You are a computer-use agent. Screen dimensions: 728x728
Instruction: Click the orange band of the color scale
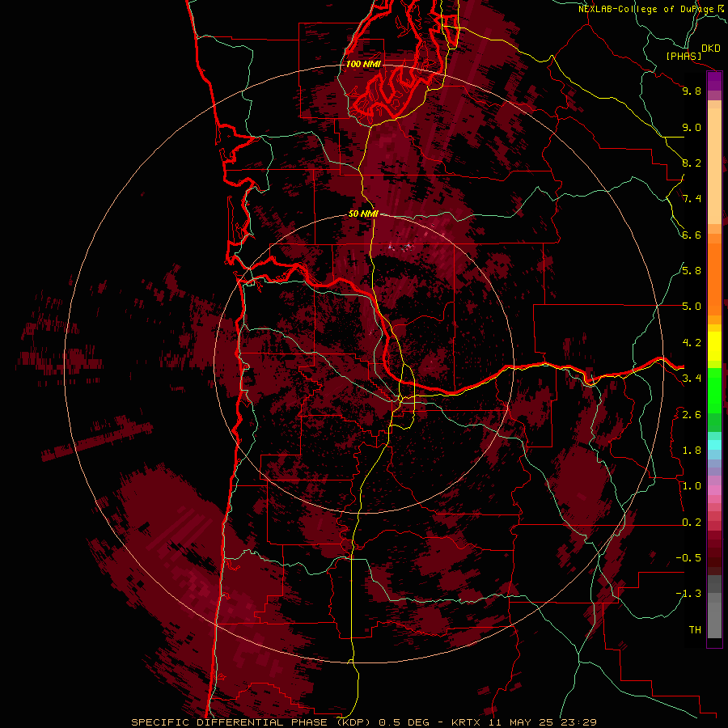coord(714,279)
